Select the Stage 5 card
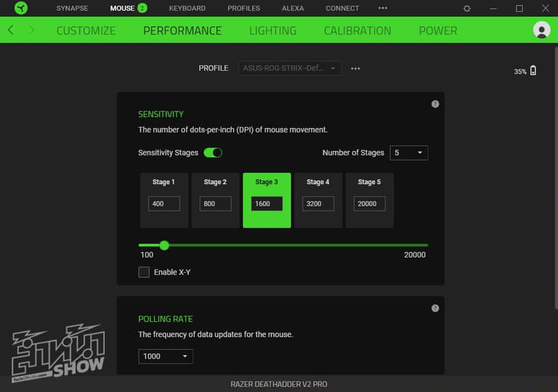This screenshot has width=558, height=392. (370, 200)
